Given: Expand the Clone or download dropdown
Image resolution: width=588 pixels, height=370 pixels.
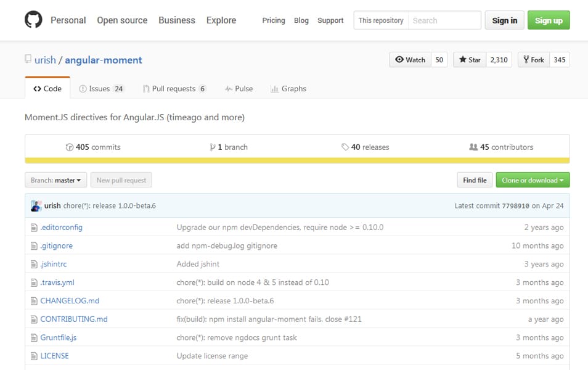Looking at the screenshot, I should click(x=533, y=180).
